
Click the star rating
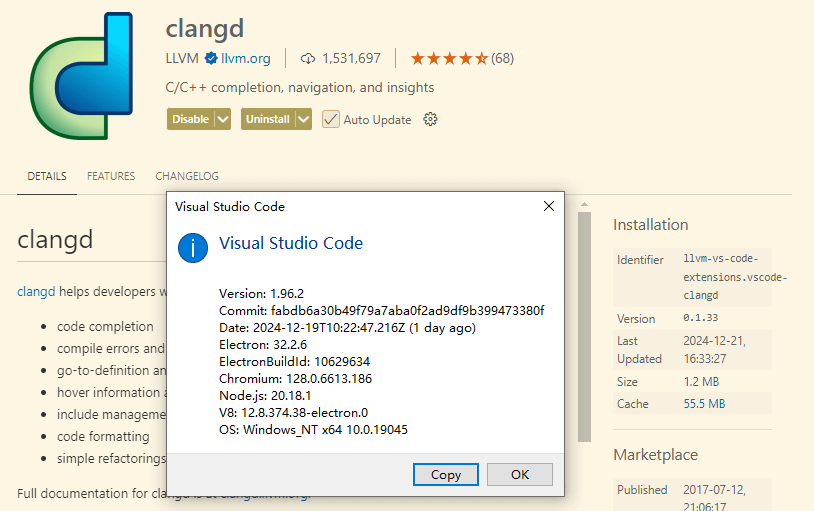[449, 58]
